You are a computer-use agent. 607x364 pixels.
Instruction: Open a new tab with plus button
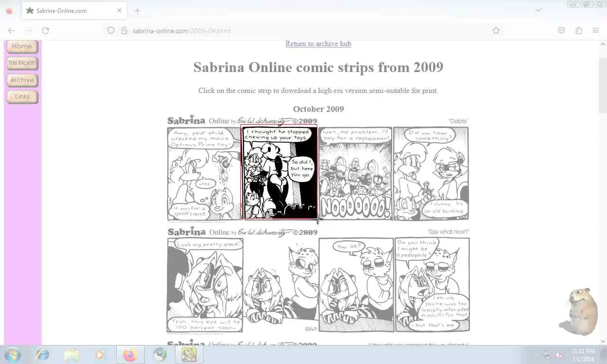pyautogui.click(x=138, y=10)
